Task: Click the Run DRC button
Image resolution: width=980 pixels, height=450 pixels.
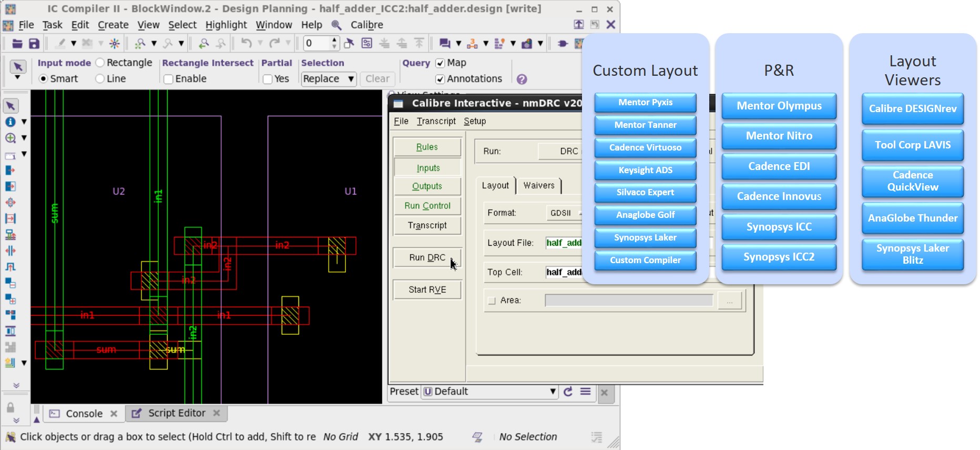Action: [427, 257]
